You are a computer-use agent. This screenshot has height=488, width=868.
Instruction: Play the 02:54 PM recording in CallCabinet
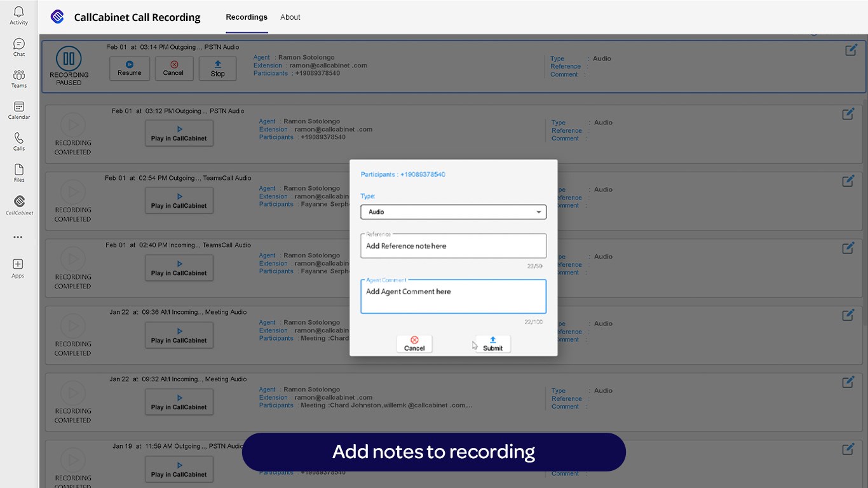(179, 201)
